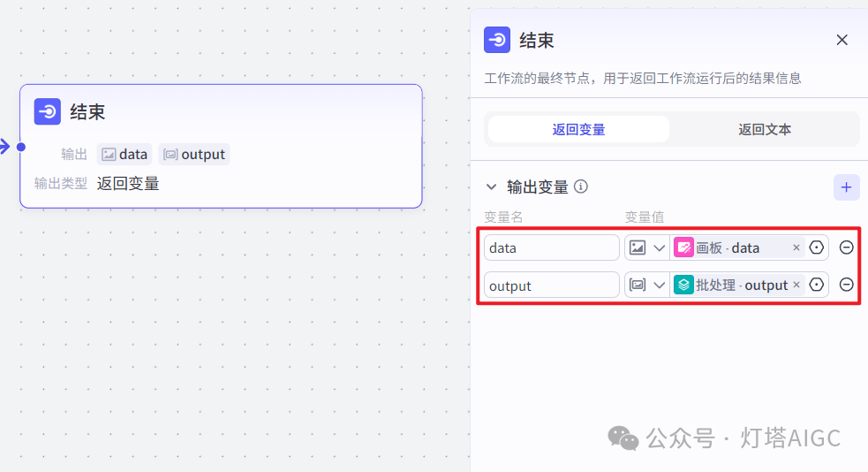Click 返回变量 output type text on node
The height and width of the screenshot is (472, 868).
click(128, 183)
